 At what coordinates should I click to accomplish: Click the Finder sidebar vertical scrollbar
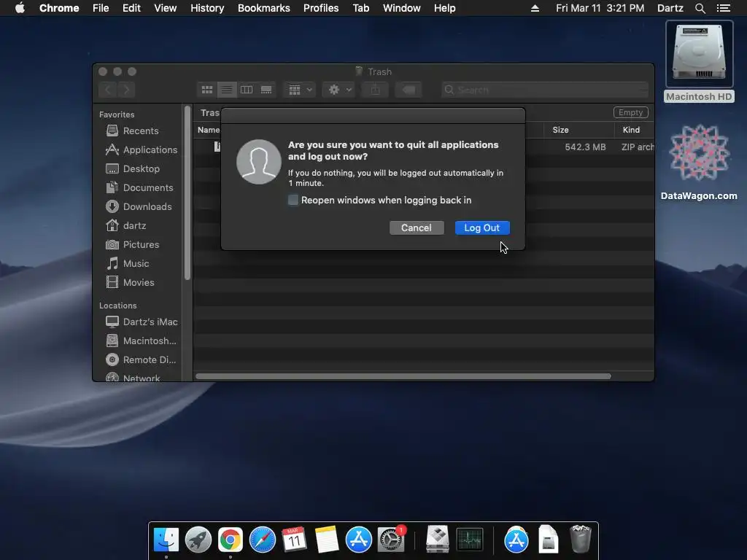point(187,192)
